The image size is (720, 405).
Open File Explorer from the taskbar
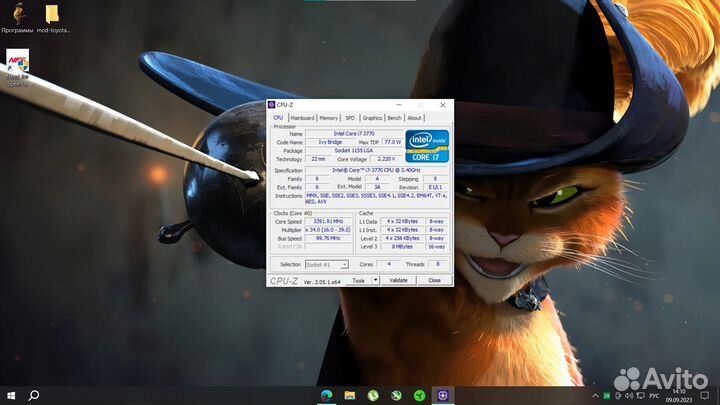click(350, 395)
